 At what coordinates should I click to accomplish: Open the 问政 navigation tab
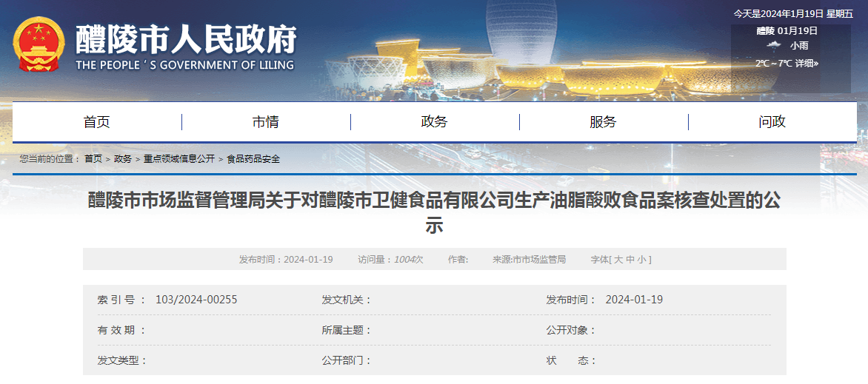[772, 122]
